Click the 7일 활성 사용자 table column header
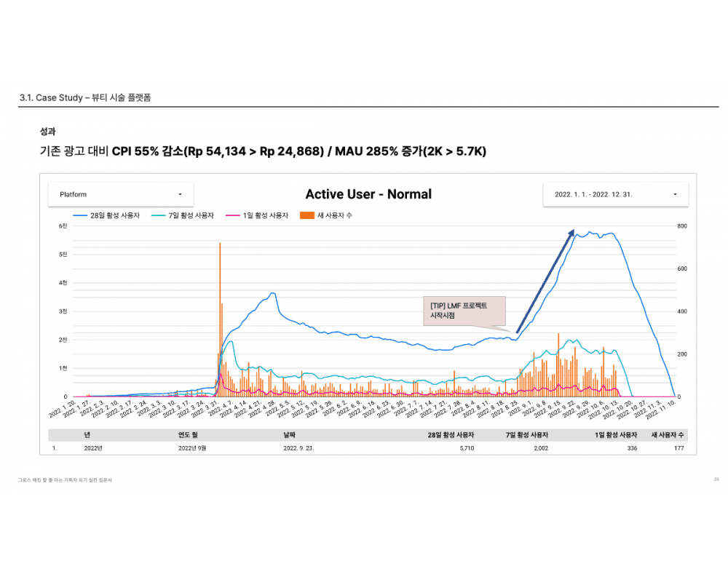This screenshot has width=728, height=582. point(527,435)
